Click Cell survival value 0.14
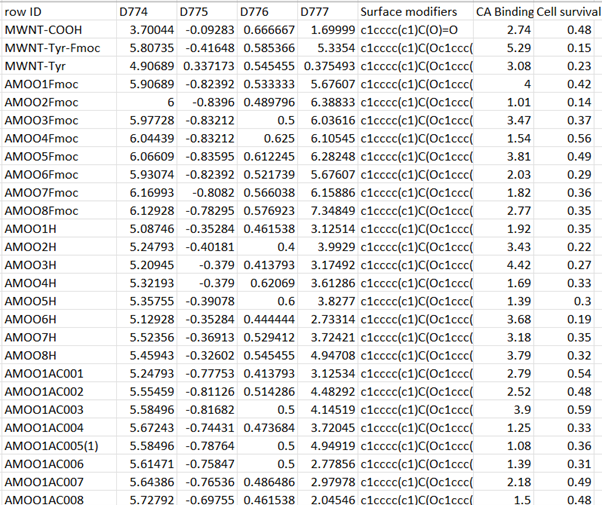 click(564, 102)
